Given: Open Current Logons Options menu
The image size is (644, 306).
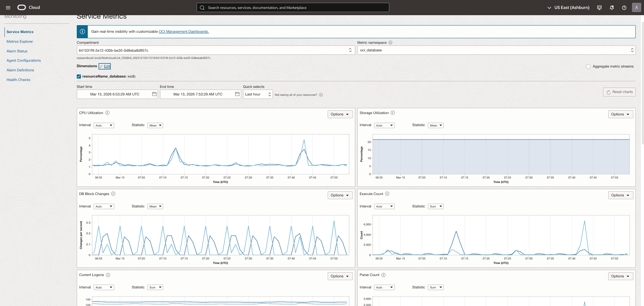Looking at the screenshot, I should pyautogui.click(x=340, y=276).
